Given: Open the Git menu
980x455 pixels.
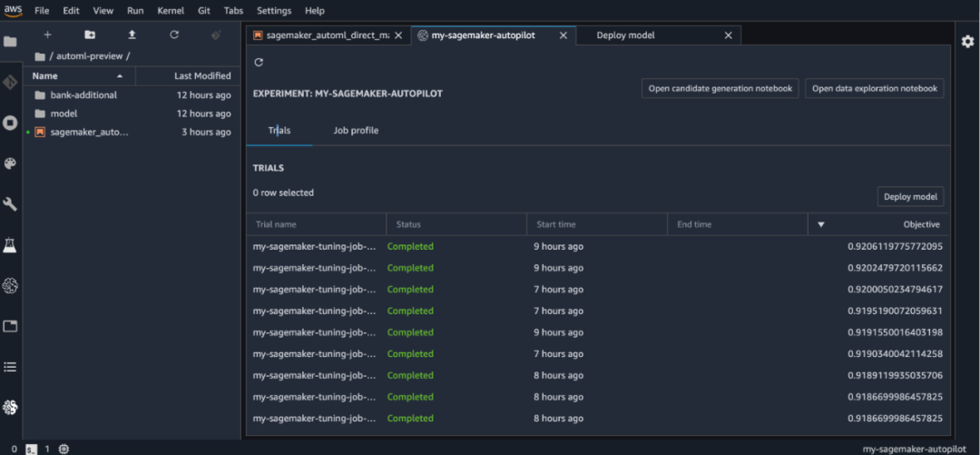Looking at the screenshot, I should tap(206, 11).
